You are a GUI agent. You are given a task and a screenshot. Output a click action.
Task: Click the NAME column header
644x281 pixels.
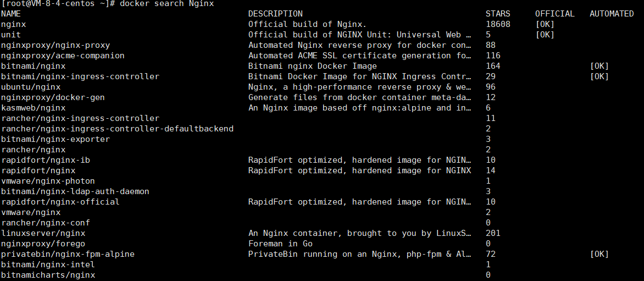[x=11, y=14]
